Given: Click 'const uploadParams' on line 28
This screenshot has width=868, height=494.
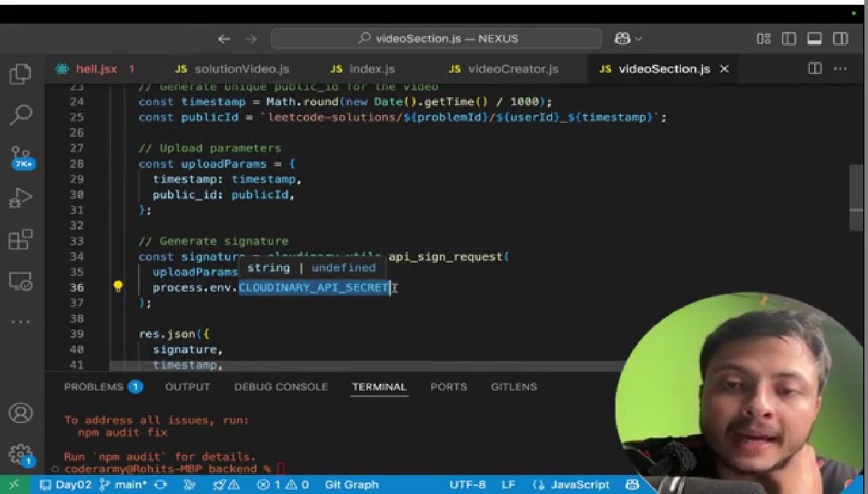Looking at the screenshot, I should 202,164.
